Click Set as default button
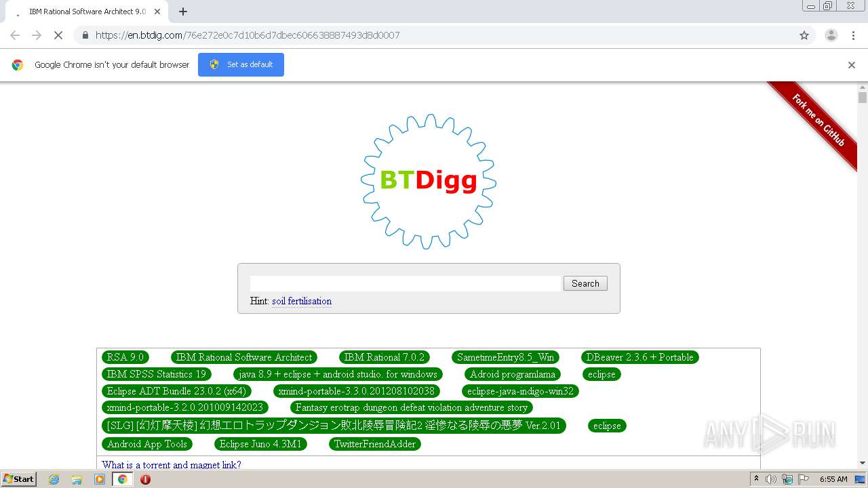This screenshot has width=868, height=488. (x=241, y=64)
